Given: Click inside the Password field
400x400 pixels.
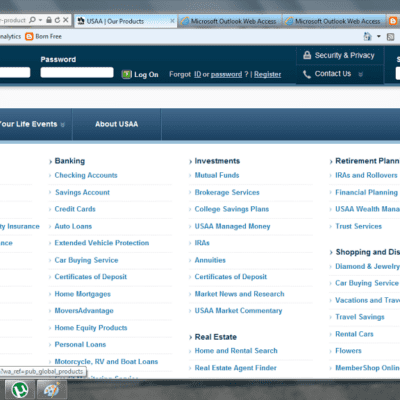Looking at the screenshot, I should 77,72.
